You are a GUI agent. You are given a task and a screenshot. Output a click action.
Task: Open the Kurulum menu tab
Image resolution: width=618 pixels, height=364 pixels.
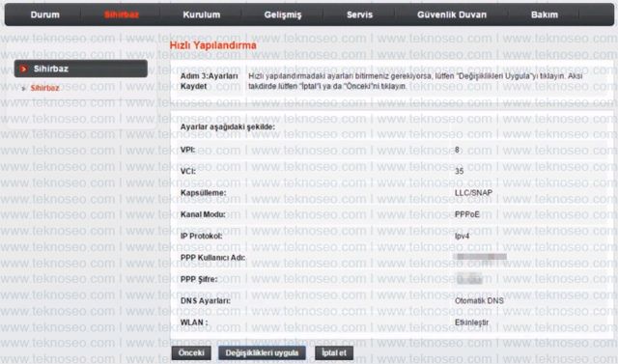[202, 14]
